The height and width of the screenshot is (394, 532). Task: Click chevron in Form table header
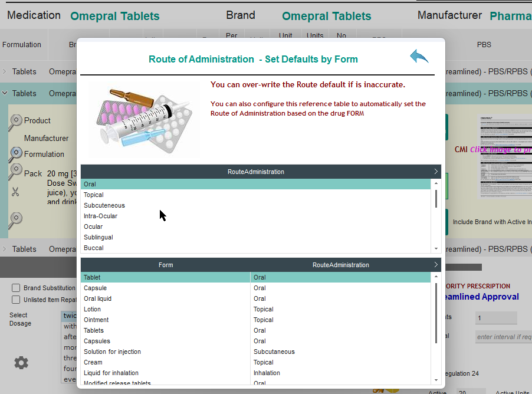[x=436, y=265]
